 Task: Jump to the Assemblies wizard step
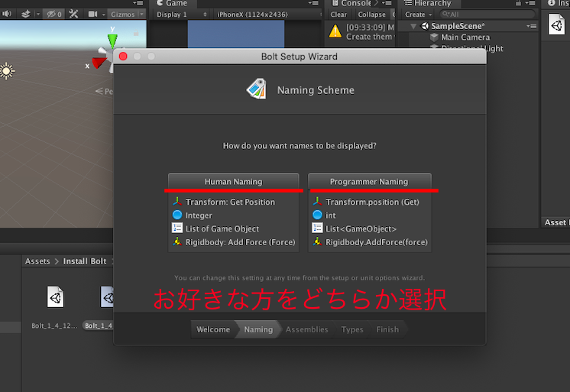click(307, 329)
